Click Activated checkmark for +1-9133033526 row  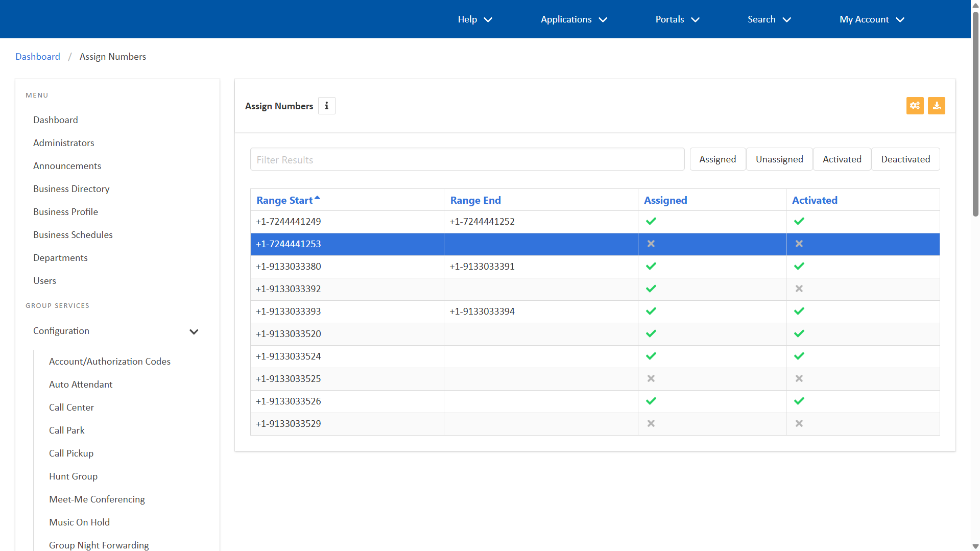click(x=799, y=401)
